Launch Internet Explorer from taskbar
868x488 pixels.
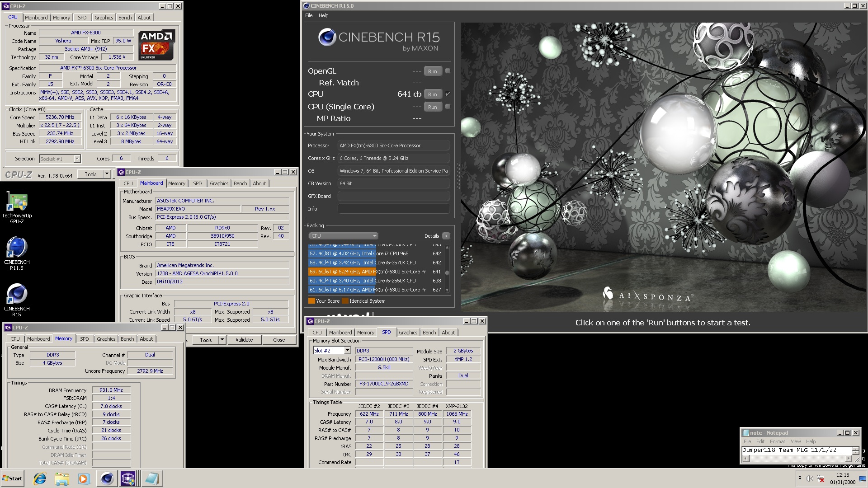(x=40, y=479)
